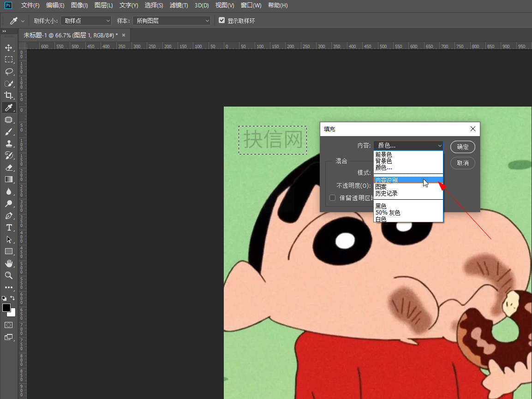
Task: Choose 50% 灰色 from the content list
Action: point(408,213)
